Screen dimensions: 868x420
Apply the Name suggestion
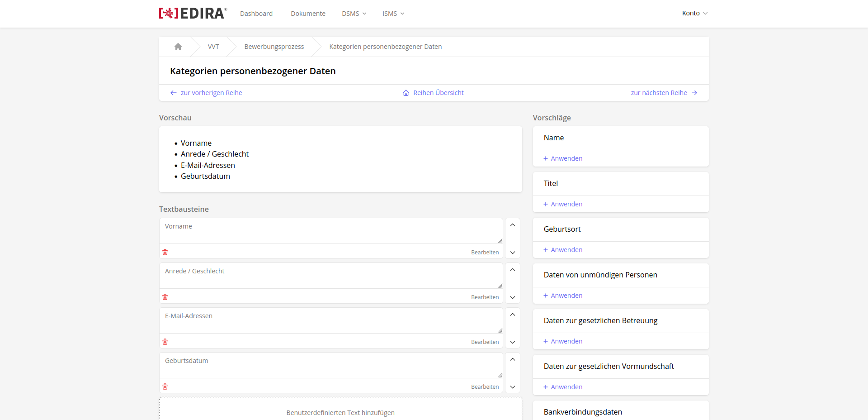(563, 158)
